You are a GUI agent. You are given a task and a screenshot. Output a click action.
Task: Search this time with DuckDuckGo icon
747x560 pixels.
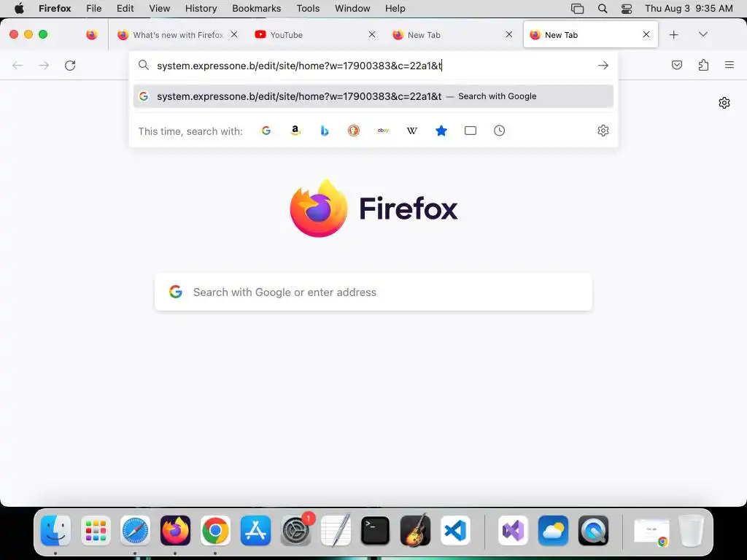click(x=354, y=131)
